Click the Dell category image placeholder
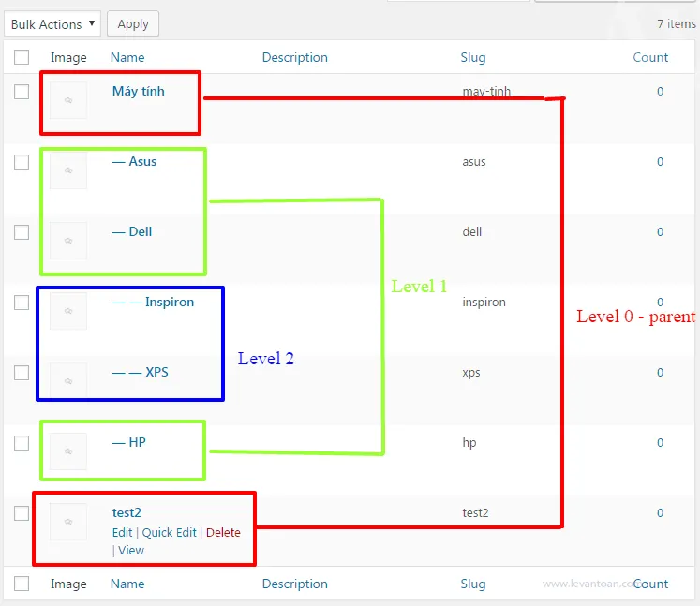This screenshot has width=700, height=606. [68, 241]
